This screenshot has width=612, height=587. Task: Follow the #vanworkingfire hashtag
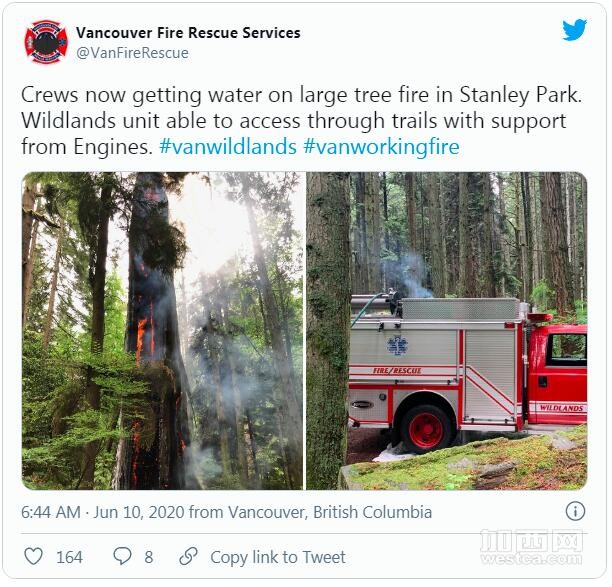pos(381,147)
